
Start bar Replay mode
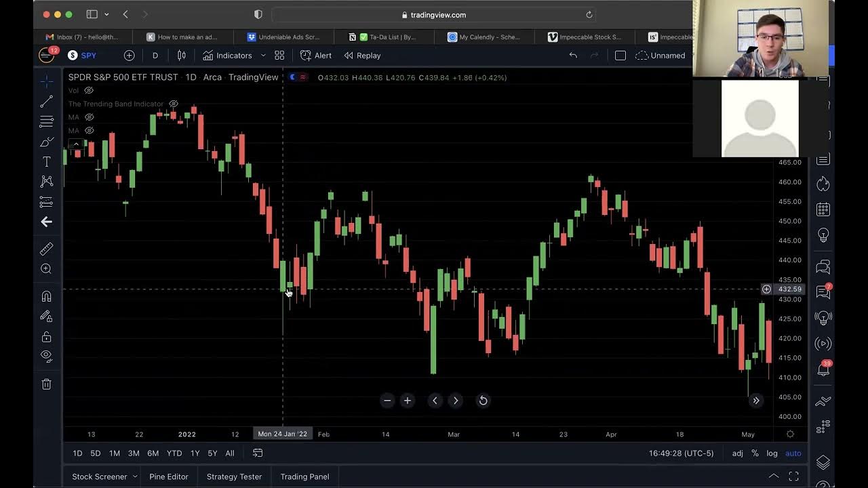[362, 56]
